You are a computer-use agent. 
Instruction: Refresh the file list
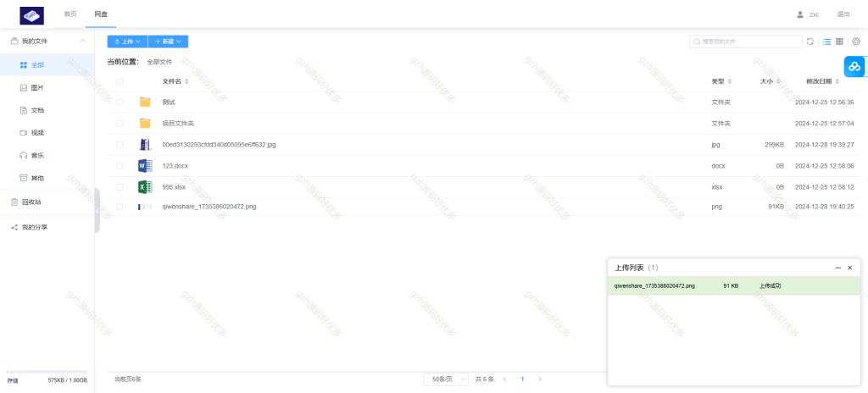point(810,42)
